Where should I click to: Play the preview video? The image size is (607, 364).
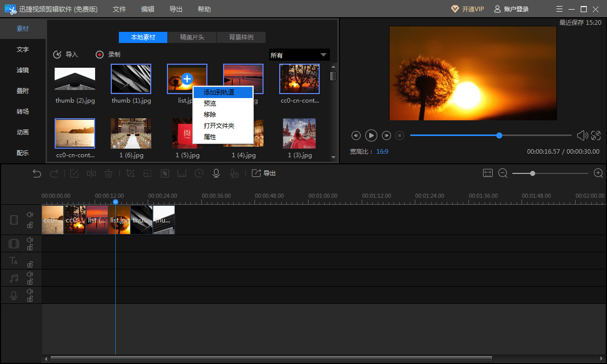371,135
